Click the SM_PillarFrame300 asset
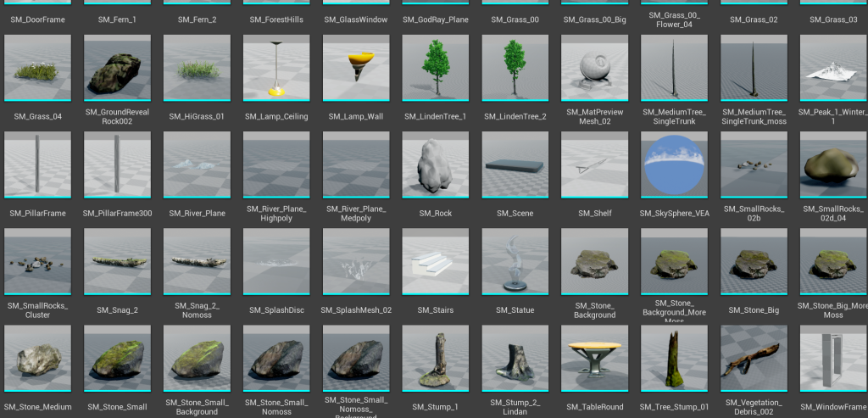 click(x=117, y=164)
